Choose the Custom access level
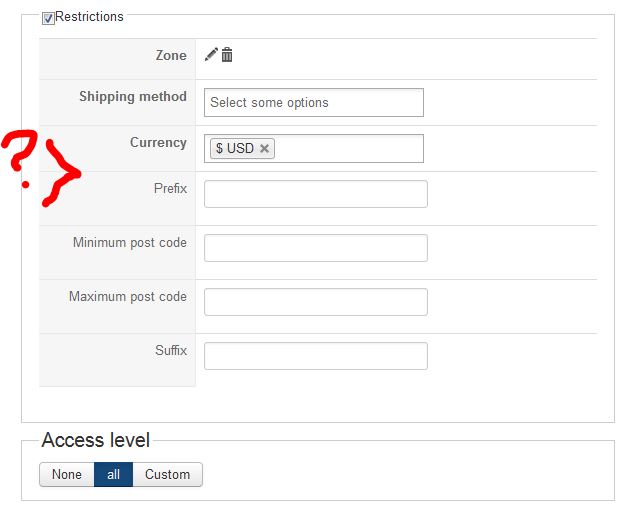 (167, 474)
